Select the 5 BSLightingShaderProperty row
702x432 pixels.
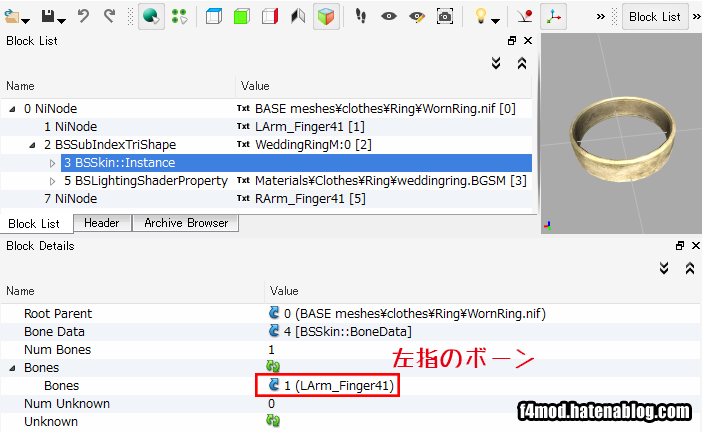coord(266,180)
